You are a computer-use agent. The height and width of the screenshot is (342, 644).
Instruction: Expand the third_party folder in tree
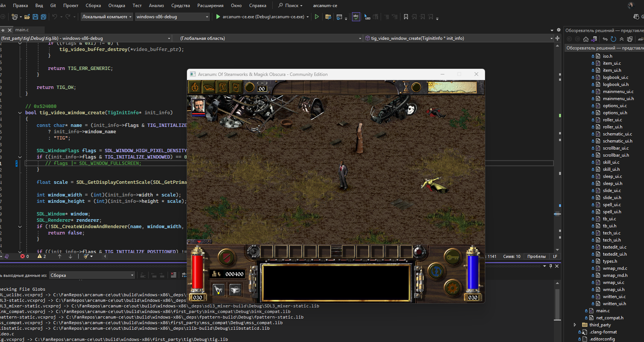point(575,325)
